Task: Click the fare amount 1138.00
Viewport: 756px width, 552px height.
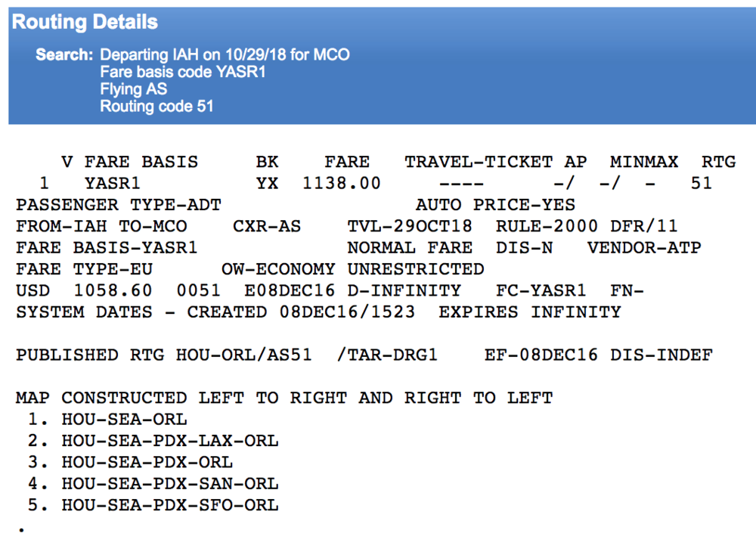Action: pos(341,183)
